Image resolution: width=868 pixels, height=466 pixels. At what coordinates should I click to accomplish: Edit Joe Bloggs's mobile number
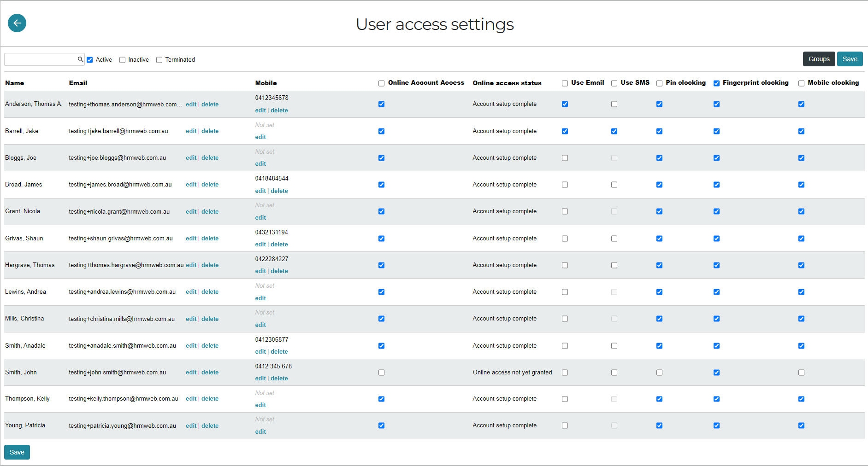[x=260, y=164]
